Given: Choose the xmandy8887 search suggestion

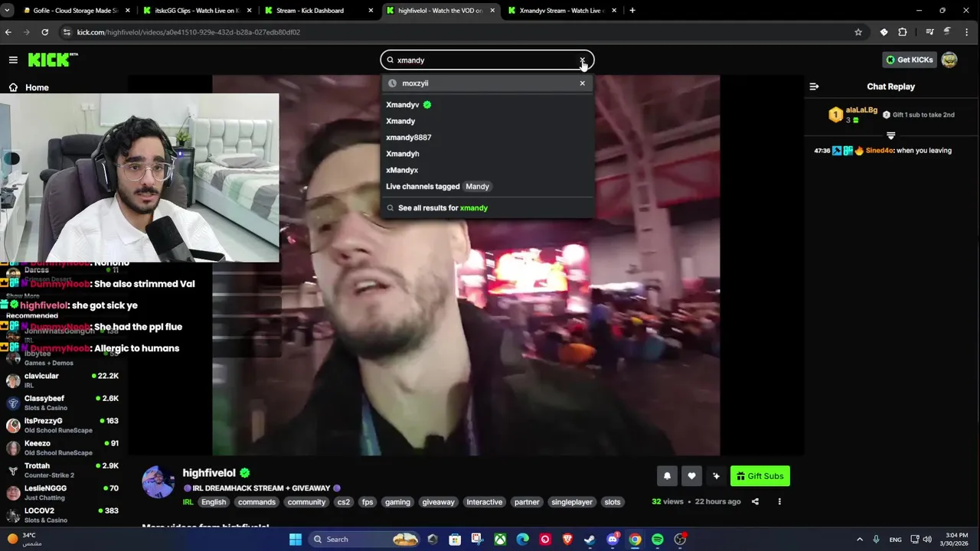Looking at the screenshot, I should click(408, 137).
